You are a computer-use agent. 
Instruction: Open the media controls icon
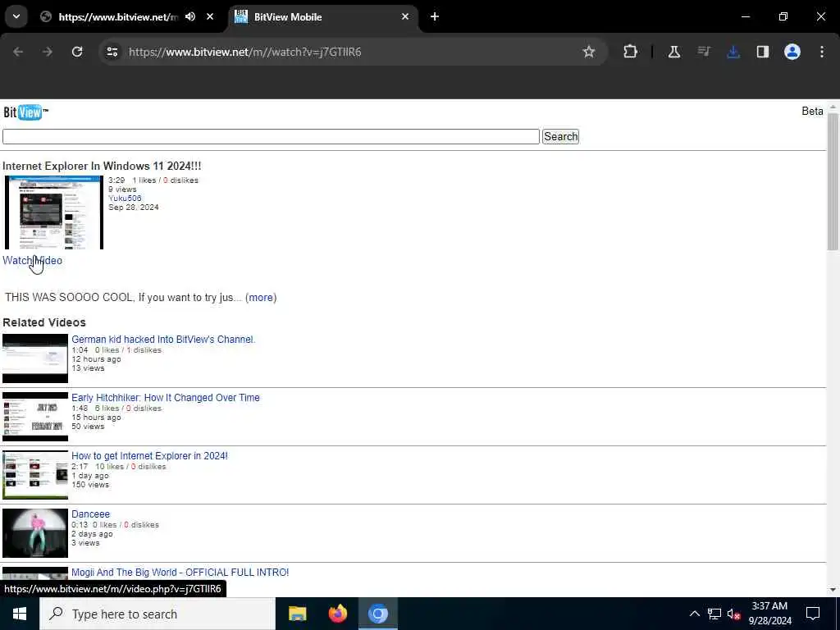click(x=704, y=52)
